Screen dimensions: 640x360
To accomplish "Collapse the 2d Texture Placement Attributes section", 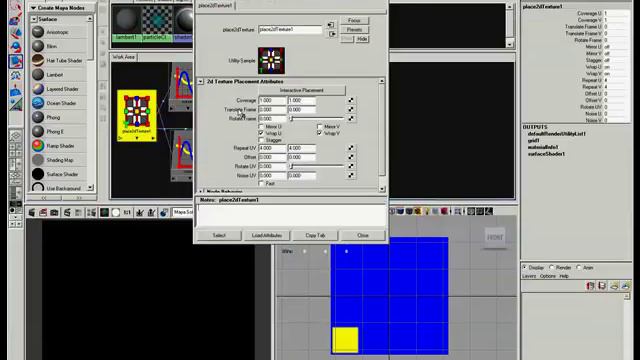I will point(200,82).
